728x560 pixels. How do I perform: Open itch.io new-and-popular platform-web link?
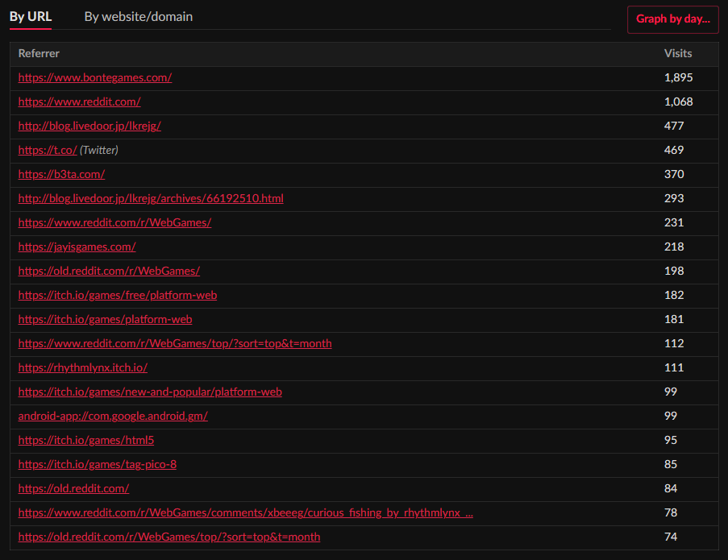click(x=150, y=391)
